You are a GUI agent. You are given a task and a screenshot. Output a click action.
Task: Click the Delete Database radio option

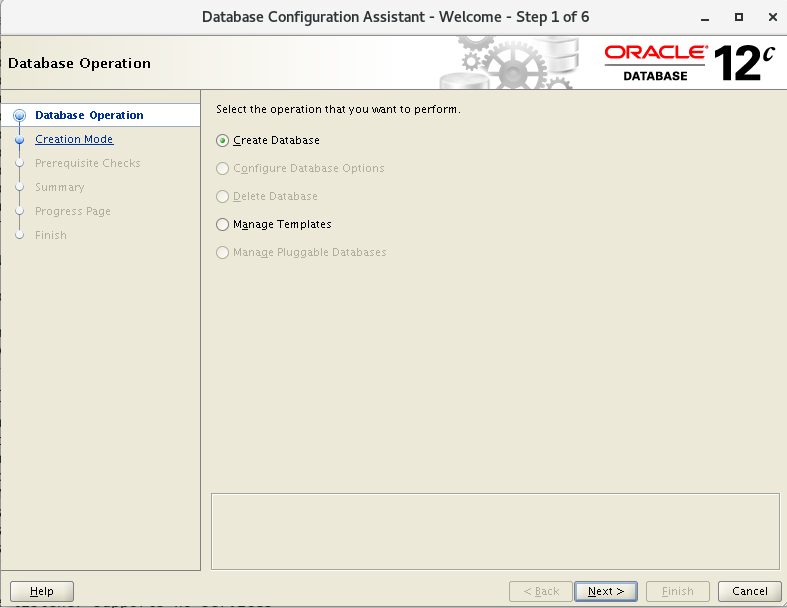click(223, 196)
